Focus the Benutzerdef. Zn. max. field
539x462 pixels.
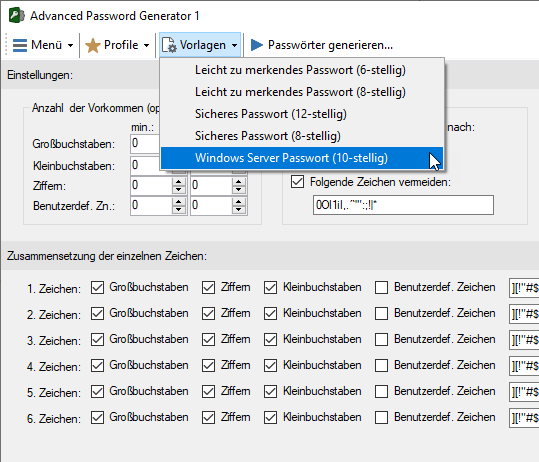coord(211,206)
